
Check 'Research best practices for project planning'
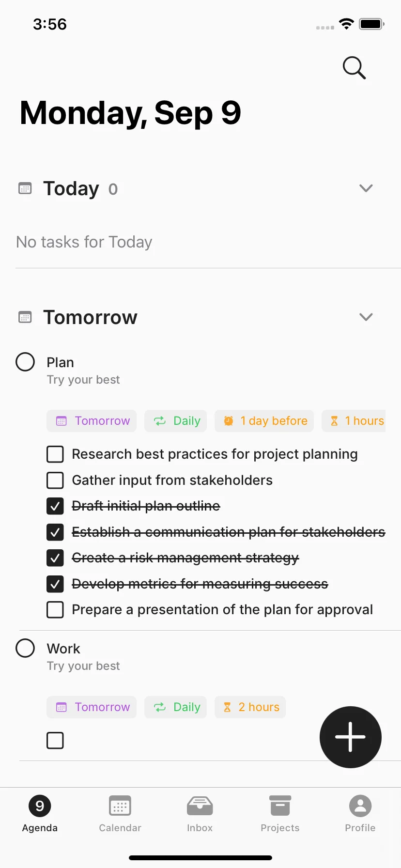[55, 454]
